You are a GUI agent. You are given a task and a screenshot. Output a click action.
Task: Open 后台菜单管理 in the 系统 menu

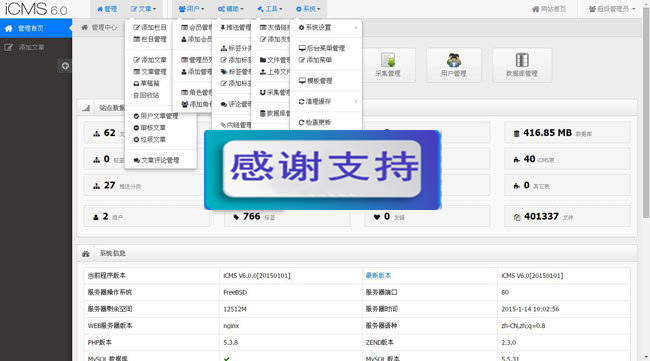click(x=322, y=48)
